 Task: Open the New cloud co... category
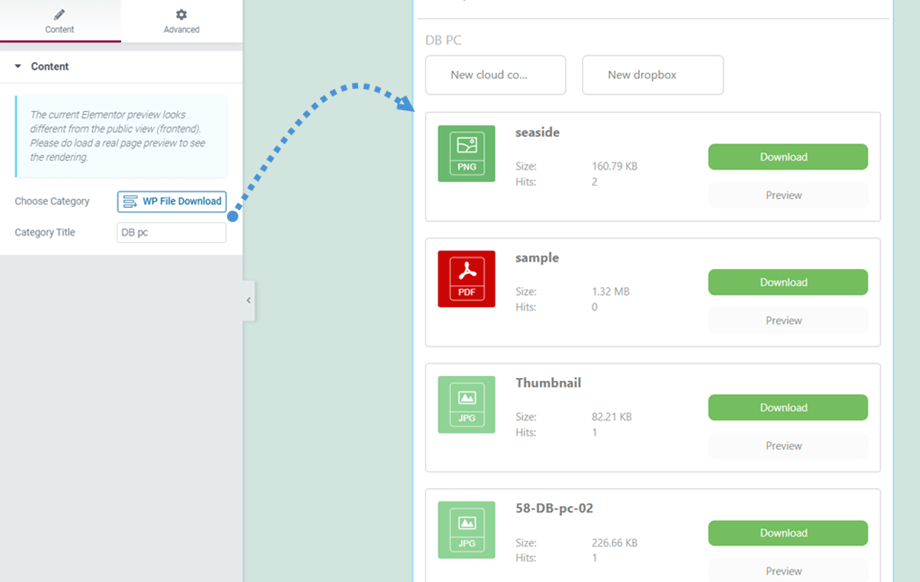point(495,75)
